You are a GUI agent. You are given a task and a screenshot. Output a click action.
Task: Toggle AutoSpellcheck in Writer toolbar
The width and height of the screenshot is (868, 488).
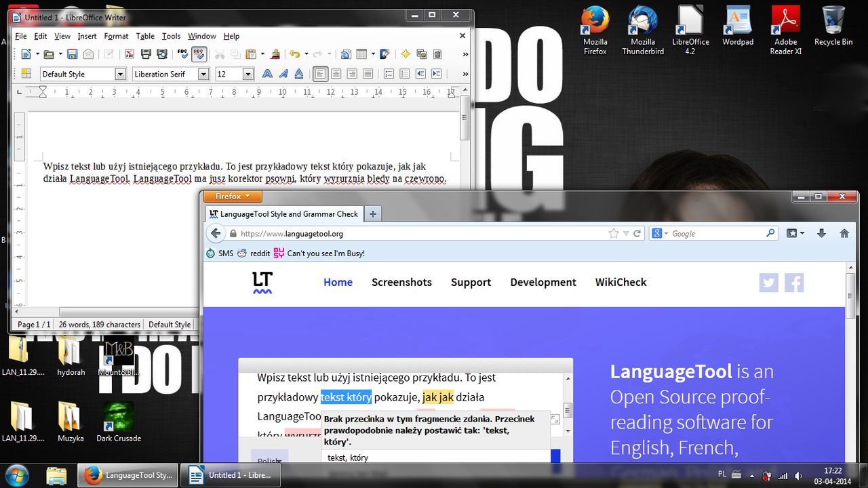(x=199, y=54)
